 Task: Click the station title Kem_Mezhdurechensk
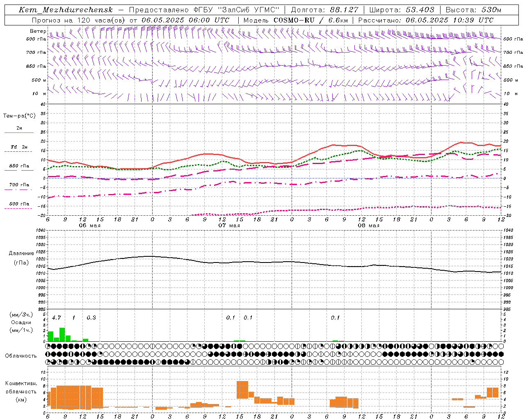(x=66, y=10)
